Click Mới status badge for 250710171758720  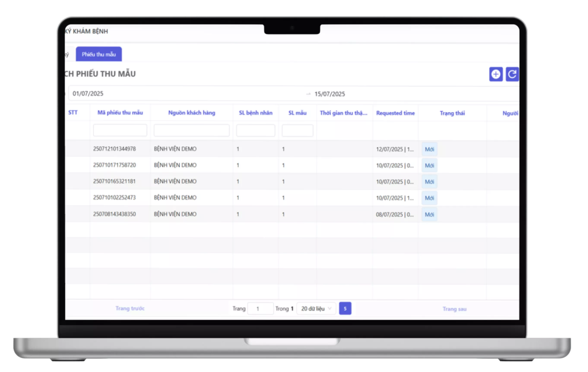click(429, 166)
